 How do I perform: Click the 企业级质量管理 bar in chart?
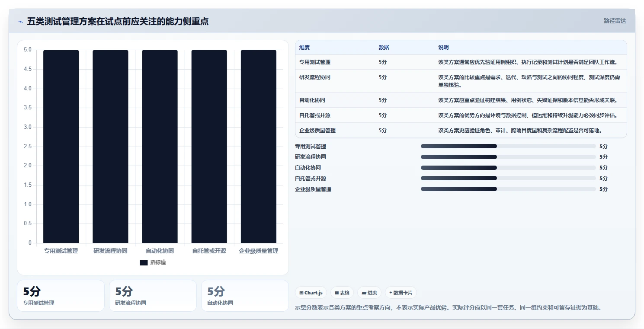[x=259, y=147]
